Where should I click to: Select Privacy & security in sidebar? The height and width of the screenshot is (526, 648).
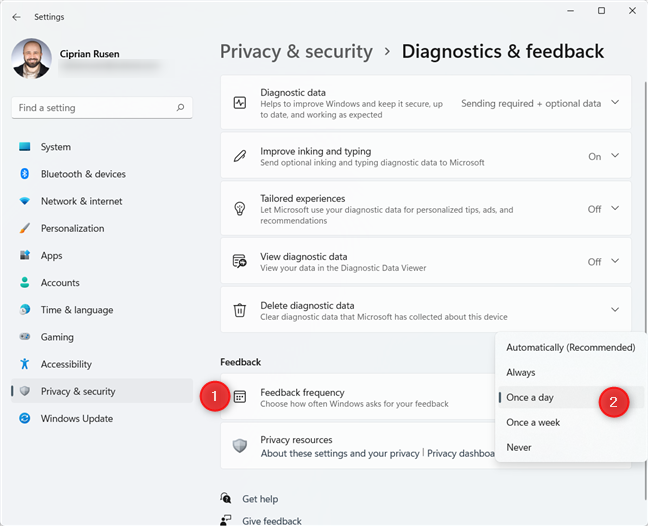click(x=102, y=391)
